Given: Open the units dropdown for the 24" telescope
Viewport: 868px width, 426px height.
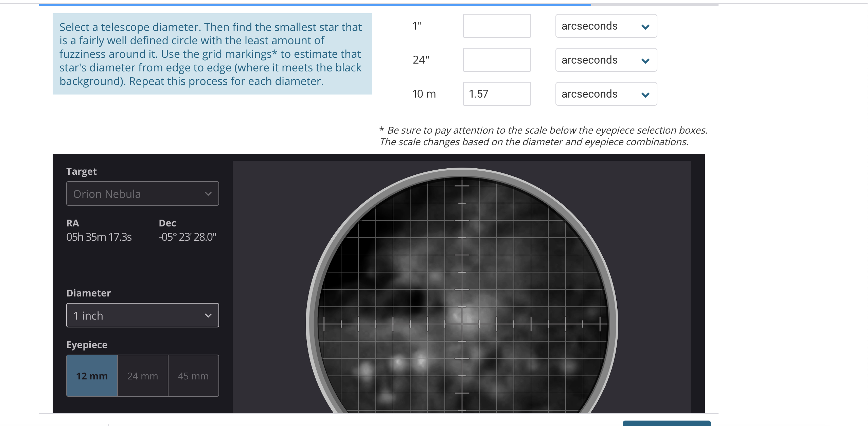Looking at the screenshot, I should (606, 60).
